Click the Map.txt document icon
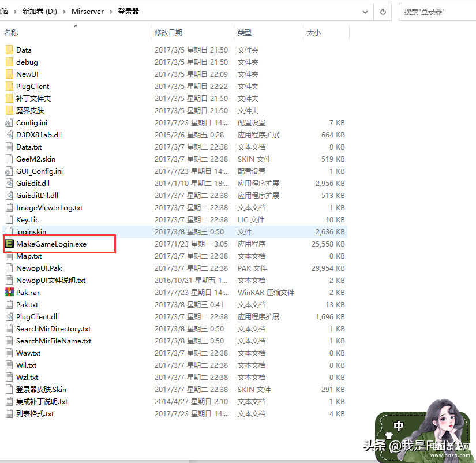The image size is (476, 463). (9, 256)
